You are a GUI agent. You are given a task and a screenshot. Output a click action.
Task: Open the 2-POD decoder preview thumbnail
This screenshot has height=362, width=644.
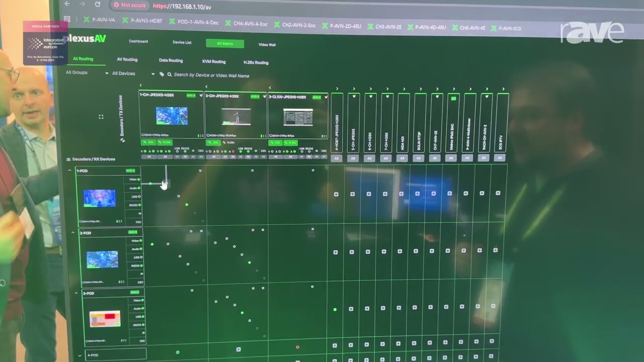(102, 259)
